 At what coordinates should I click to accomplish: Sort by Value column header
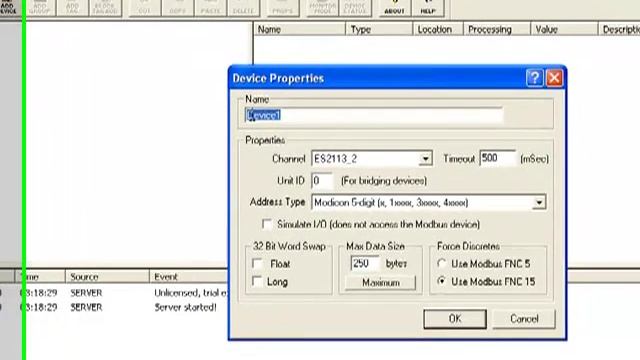564,29
